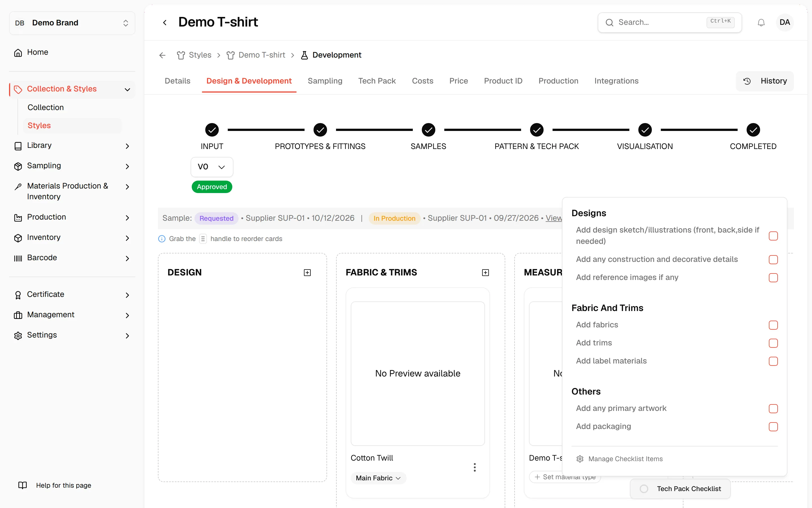Screen dimensions: 812x508
Task: Open the History button
Action: coord(765,81)
